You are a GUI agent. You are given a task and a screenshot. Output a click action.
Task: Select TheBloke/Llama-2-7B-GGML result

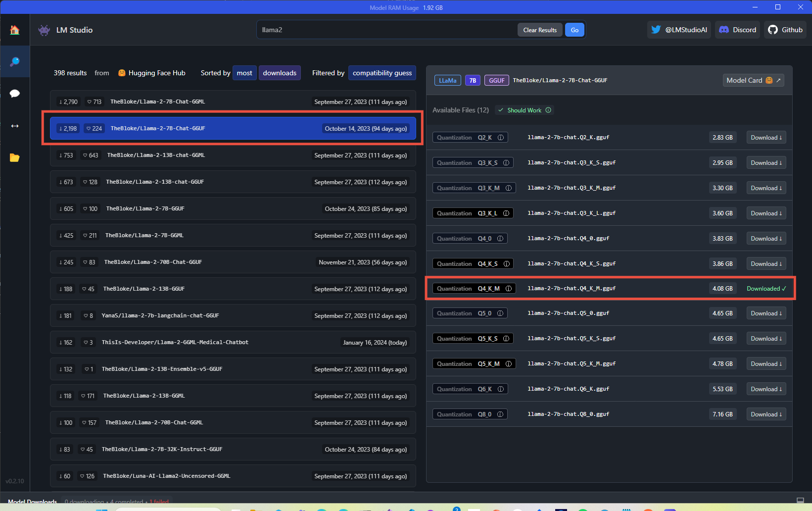(233, 235)
